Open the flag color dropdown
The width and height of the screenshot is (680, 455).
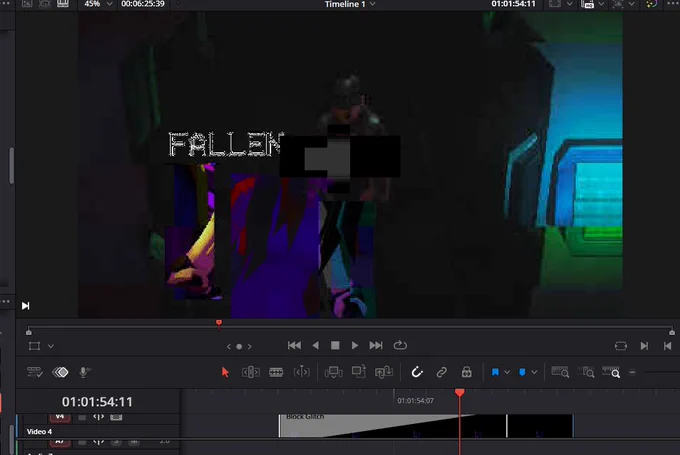click(507, 372)
